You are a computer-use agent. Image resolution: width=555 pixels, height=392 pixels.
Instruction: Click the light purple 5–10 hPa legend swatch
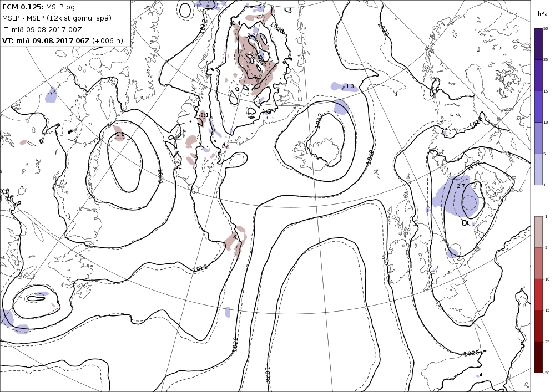[x=538, y=138]
